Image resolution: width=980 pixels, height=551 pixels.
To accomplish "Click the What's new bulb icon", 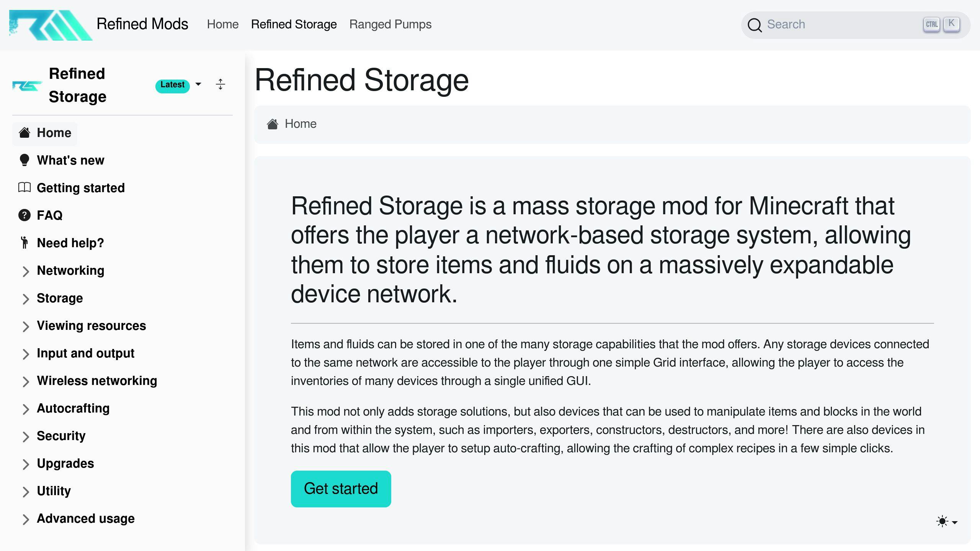I will tap(25, 160).
